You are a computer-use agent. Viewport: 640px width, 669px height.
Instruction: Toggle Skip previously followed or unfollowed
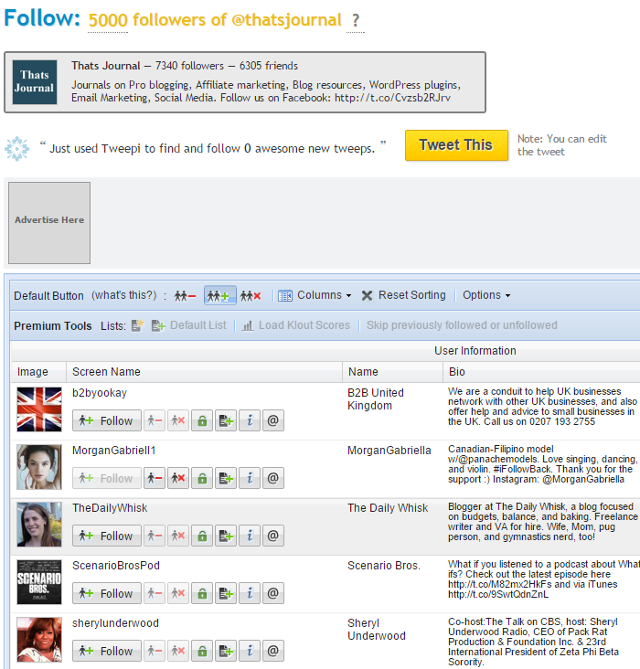461,326
